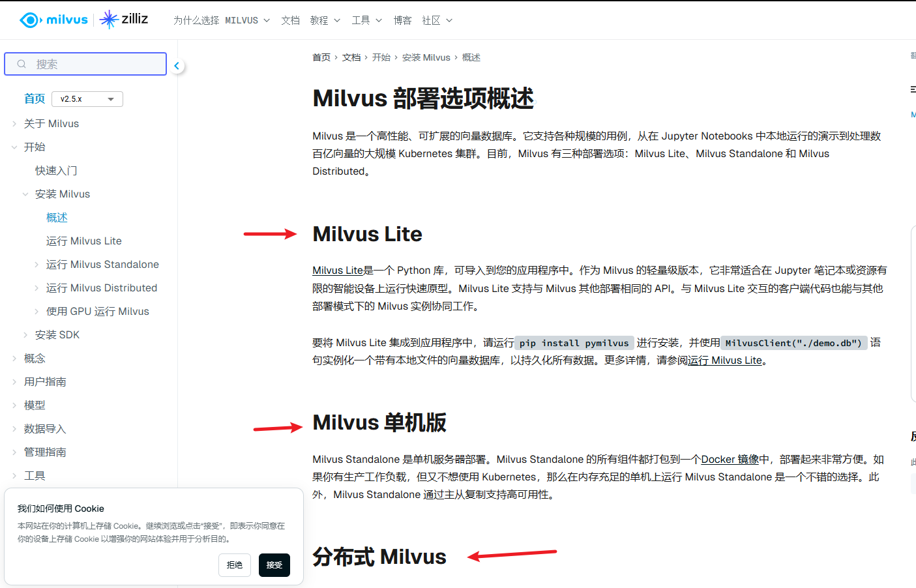
Task: Reject cookies with the 拒绝 button
Action: [235, 565]
